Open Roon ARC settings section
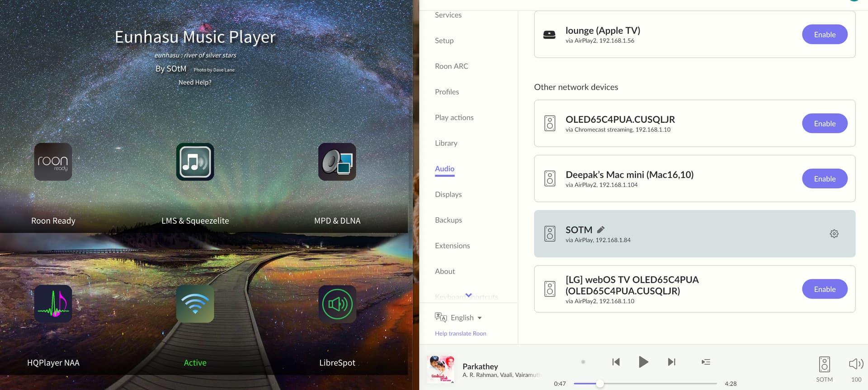The image size is (868, 390). point(451,66)
